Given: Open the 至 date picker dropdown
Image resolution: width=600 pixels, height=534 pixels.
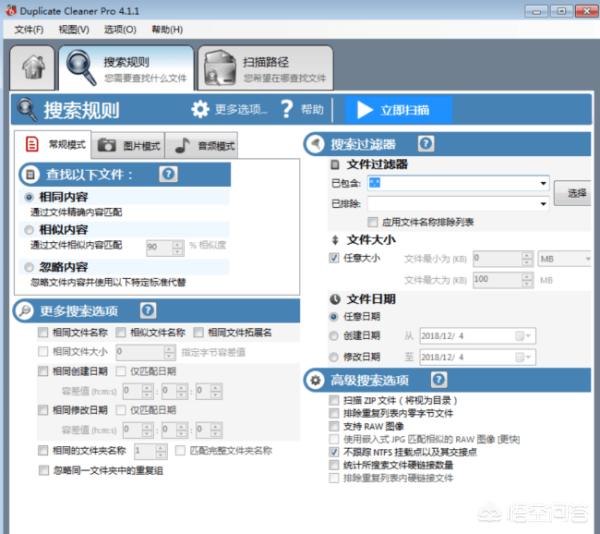Looking at the screenshot, I should click(x=523, y=357).
